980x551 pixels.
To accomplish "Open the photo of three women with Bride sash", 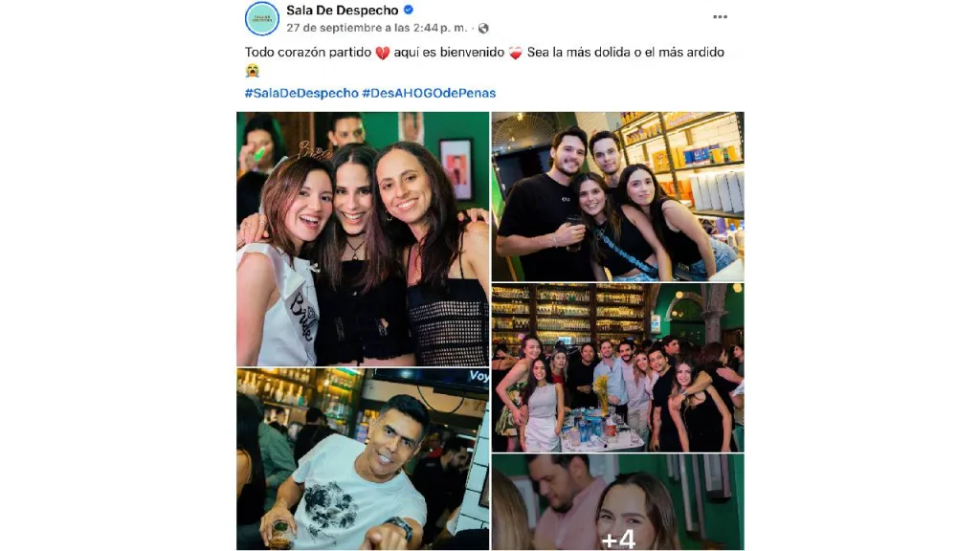I will coord(363,238).
